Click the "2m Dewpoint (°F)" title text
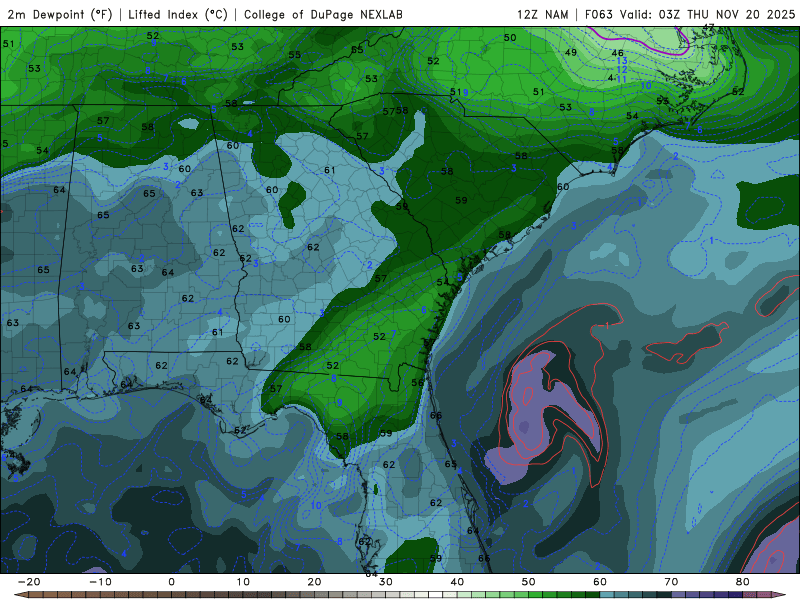 pyautogui.click(x=60, y=14)
